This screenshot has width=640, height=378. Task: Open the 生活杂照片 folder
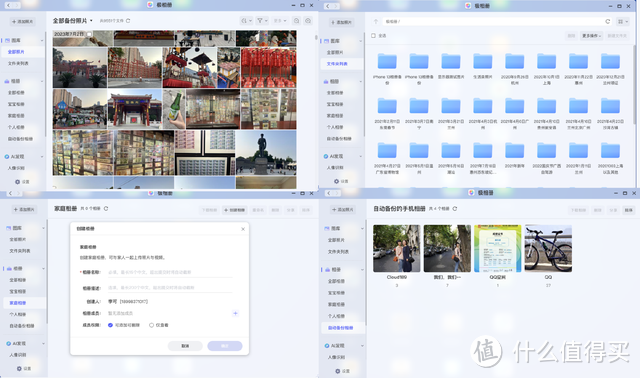(483, 61)
